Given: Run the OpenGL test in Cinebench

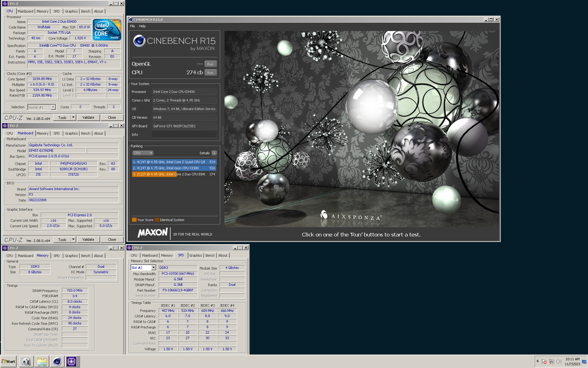Looking at the screenshot, I should (x=210, y=64).
